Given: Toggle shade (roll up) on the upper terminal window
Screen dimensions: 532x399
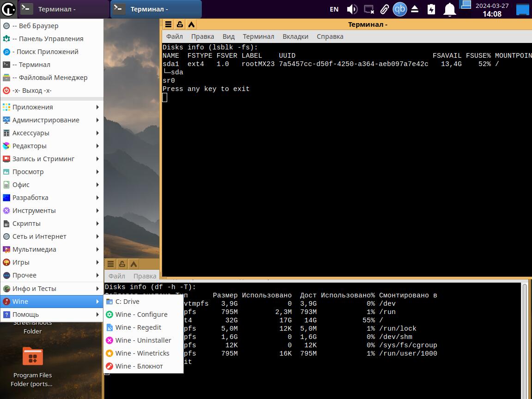Looking at the screenshot, I should coord(191,24).
